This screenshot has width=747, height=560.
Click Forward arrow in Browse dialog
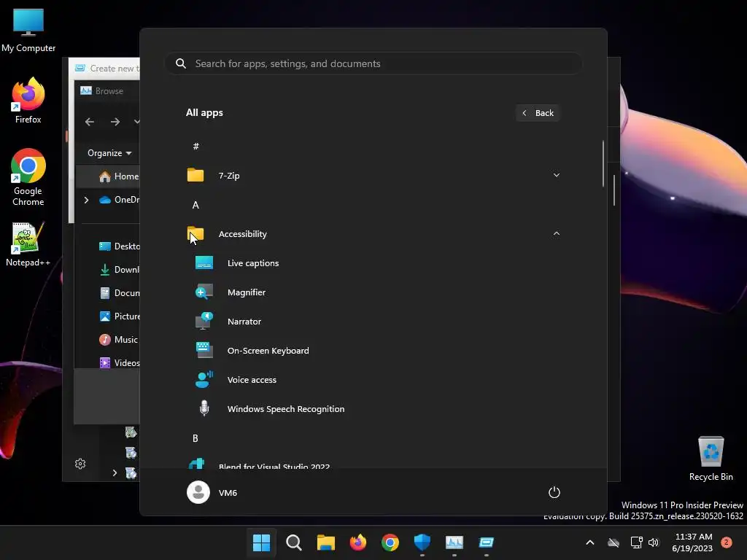pos(115,122)
